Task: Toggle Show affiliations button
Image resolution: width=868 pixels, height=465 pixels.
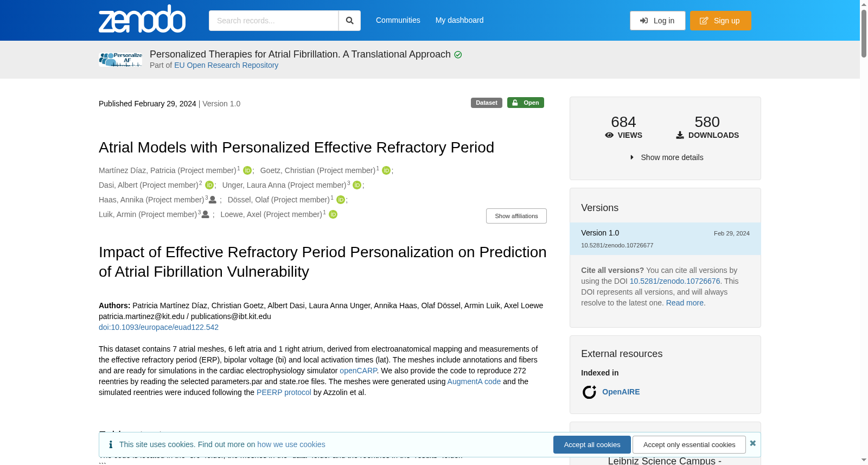Action: click(516, 216)
